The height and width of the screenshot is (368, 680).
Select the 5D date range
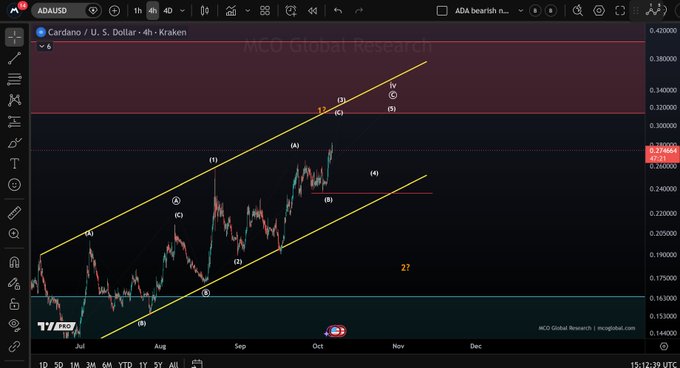pyautogui.click(x=59, y=365)
